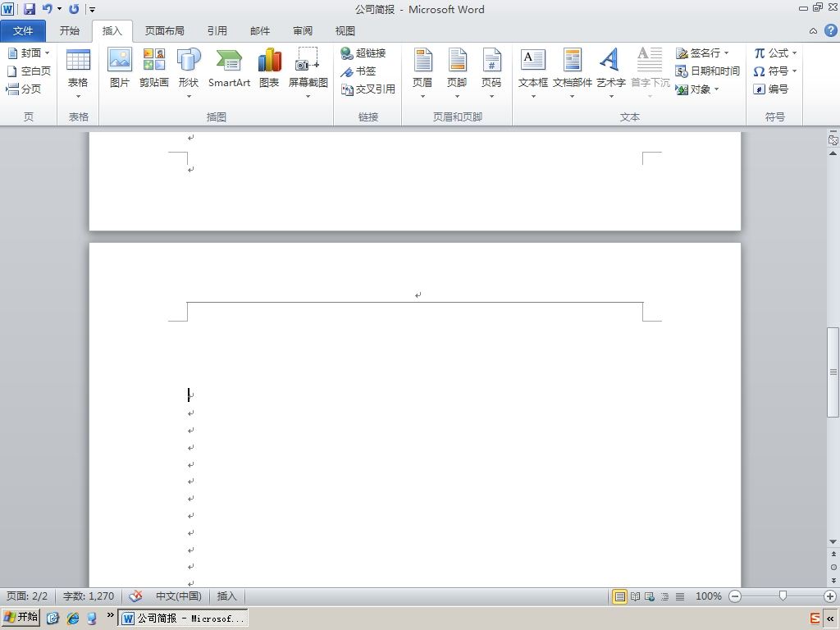Open the 文本框 text box gallery
Screen dimensions: 840x630
pyautogui.click(x=533, y=73)
